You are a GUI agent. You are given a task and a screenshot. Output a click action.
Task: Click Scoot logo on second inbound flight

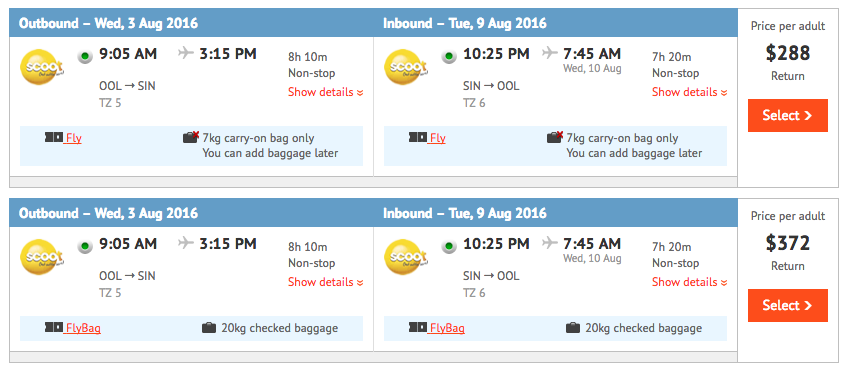tap(406, 257)
